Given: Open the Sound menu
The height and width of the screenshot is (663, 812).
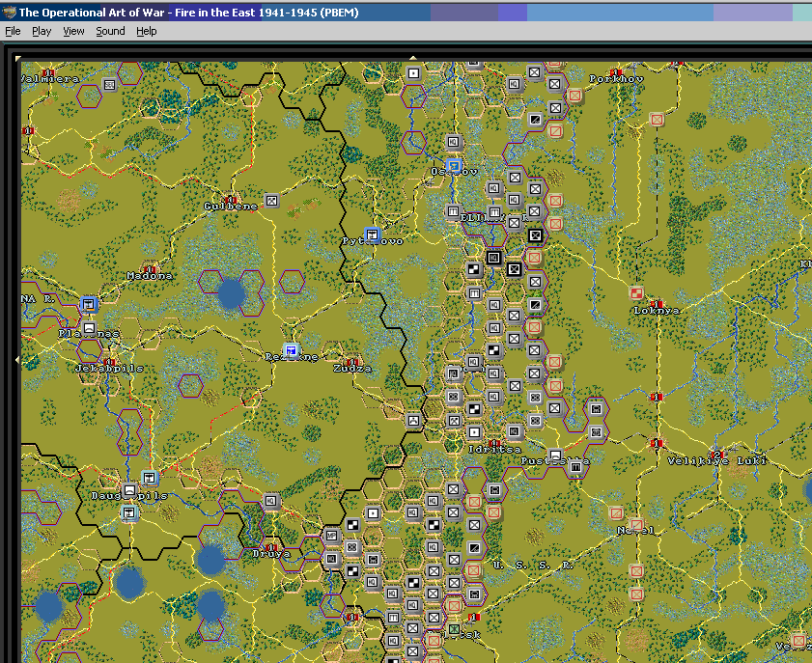Looking at the screenshot, I should pyautogui.click(x=110, y=31).
